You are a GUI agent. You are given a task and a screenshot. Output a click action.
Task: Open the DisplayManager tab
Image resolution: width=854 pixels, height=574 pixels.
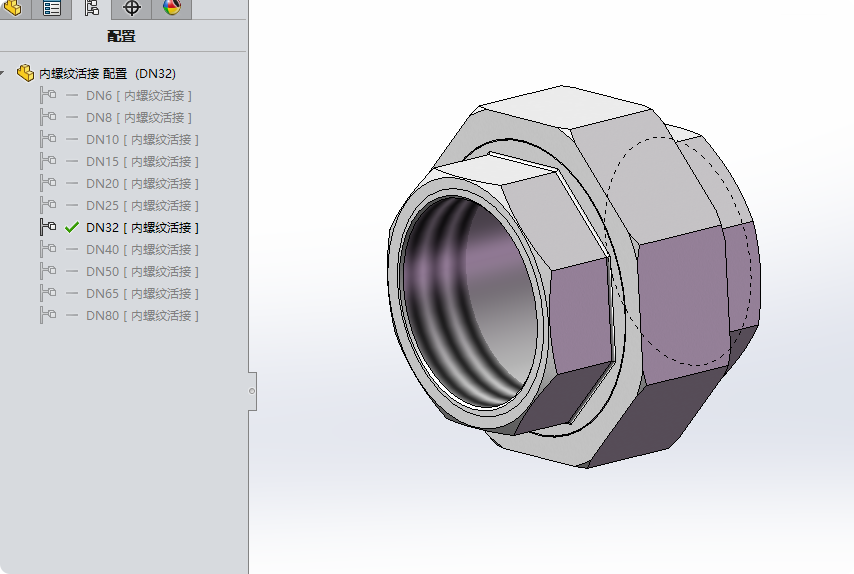[x=172, y=8]
